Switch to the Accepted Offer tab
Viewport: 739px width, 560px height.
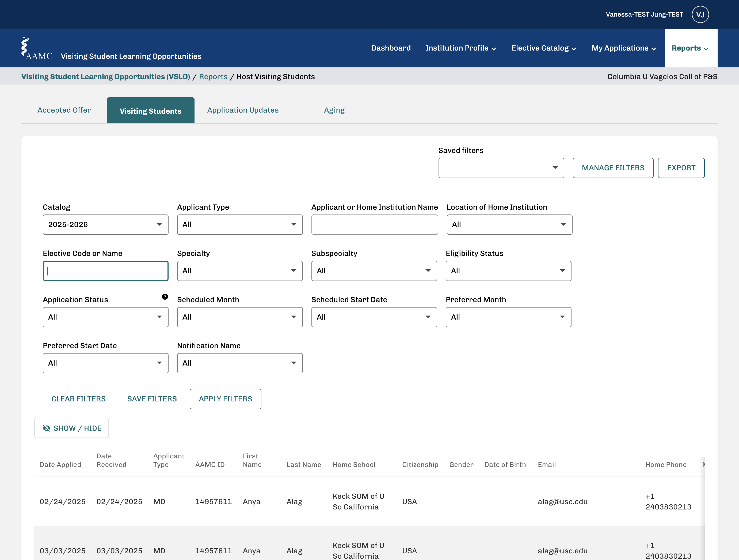click(x=64, y=110)
